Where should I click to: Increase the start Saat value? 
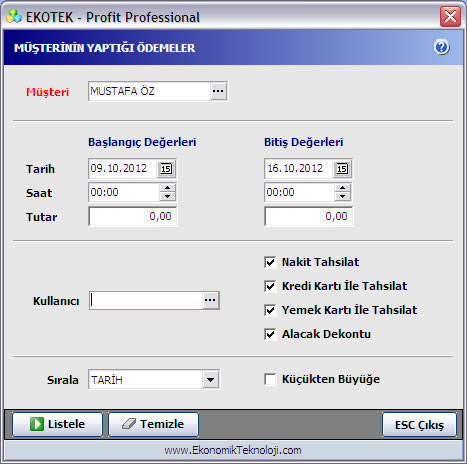coord(167,188)
